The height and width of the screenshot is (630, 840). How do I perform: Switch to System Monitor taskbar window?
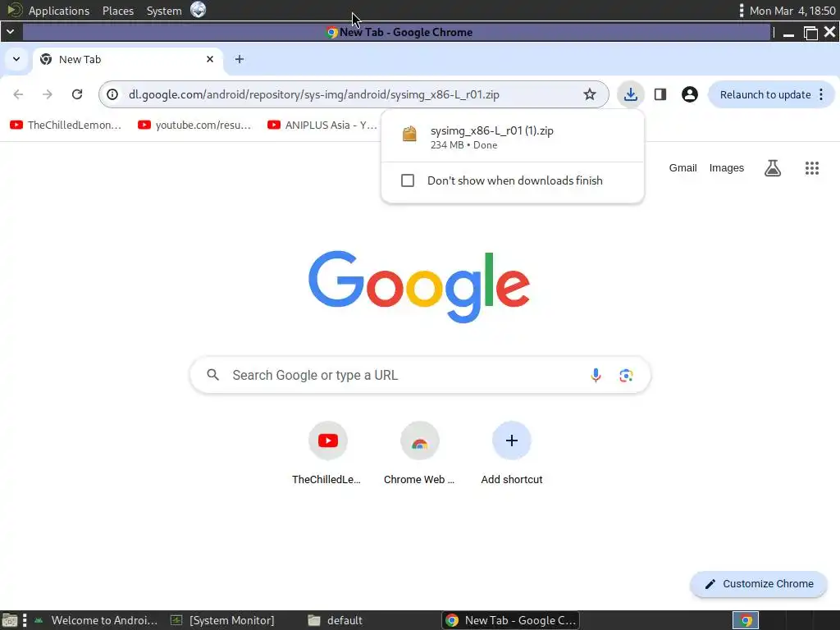point(223,620)
